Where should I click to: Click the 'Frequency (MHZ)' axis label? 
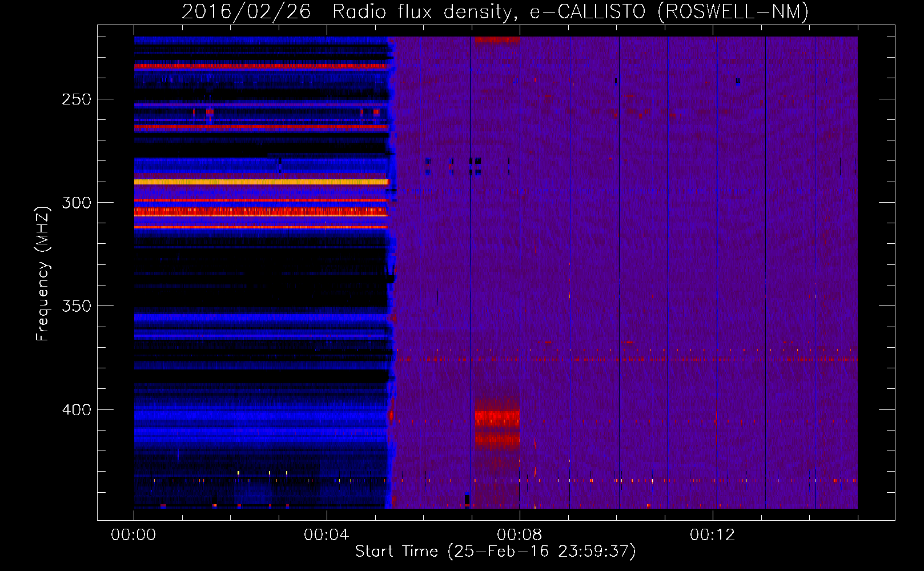click(x=43, y=273)
